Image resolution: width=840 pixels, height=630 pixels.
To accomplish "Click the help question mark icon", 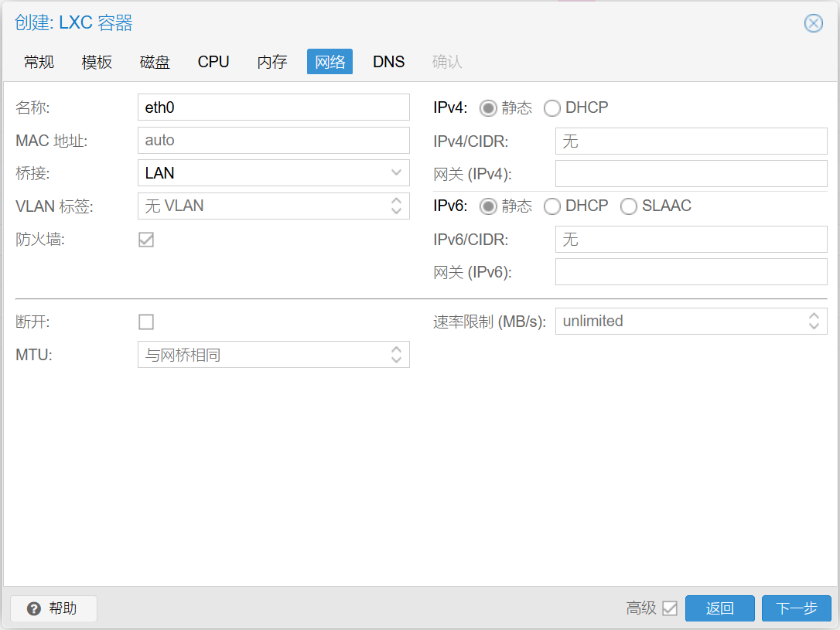I will (x=34, y=608).
